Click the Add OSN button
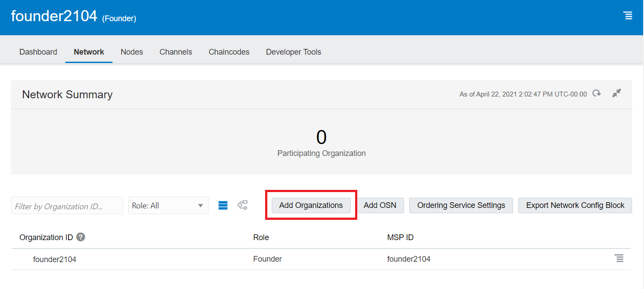The image size is (644, 289). (x=380, y=205)
